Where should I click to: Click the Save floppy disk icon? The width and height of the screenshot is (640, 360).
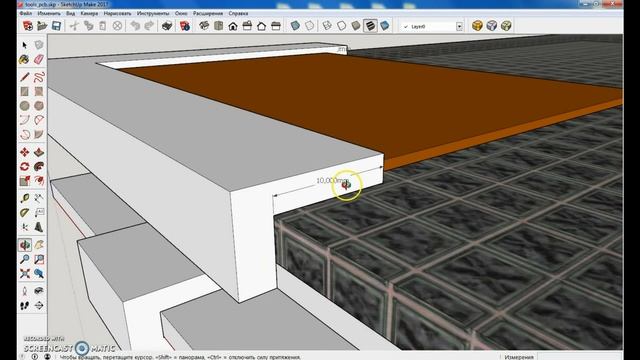[56, 26]
